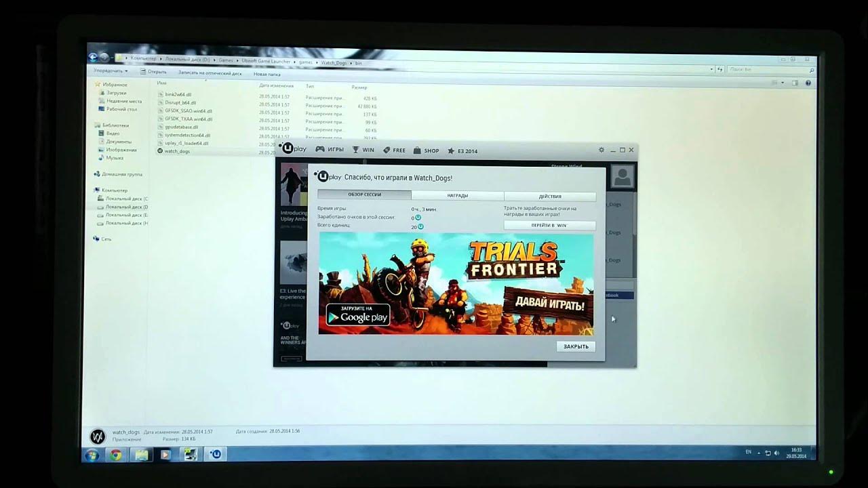Viewport: 868px width, 488px height.
Task: Open the FREE section in Uplay
Action: click(394, 150)
